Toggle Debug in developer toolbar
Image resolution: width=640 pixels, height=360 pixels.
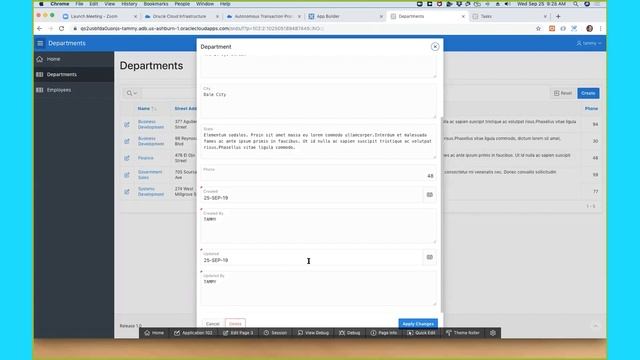[349, 333]
